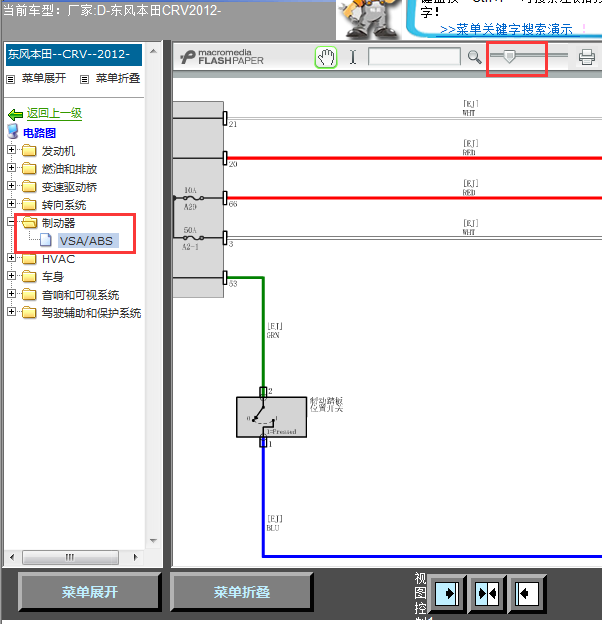Image resolution: width=602 pixels, height=624 pixels.
Task: Select the HVAC tree label
Action: [58, 259]
